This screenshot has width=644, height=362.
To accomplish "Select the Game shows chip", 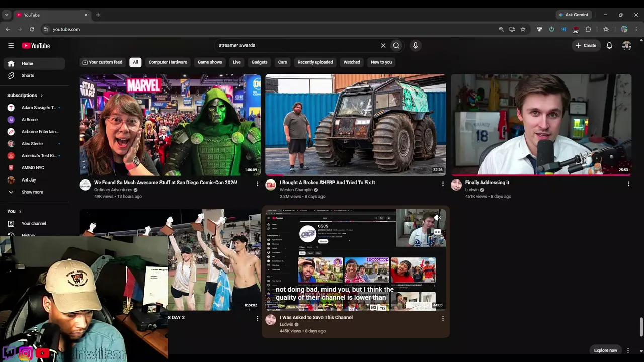I will click(210, 62).
